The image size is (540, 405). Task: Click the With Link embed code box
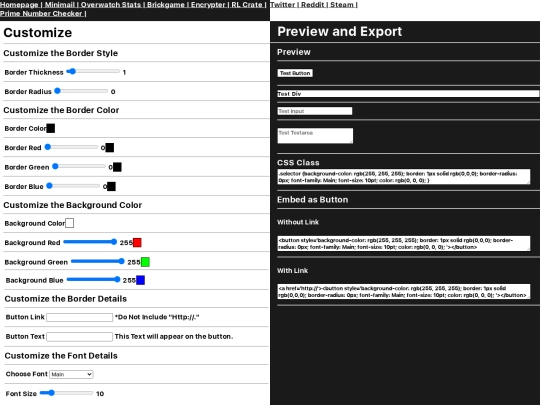coord(404,291)
